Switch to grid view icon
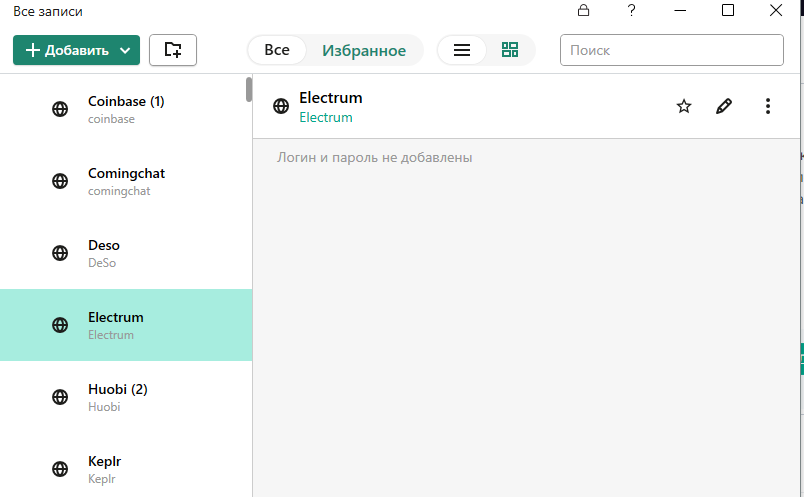 [x=510, y=50]
